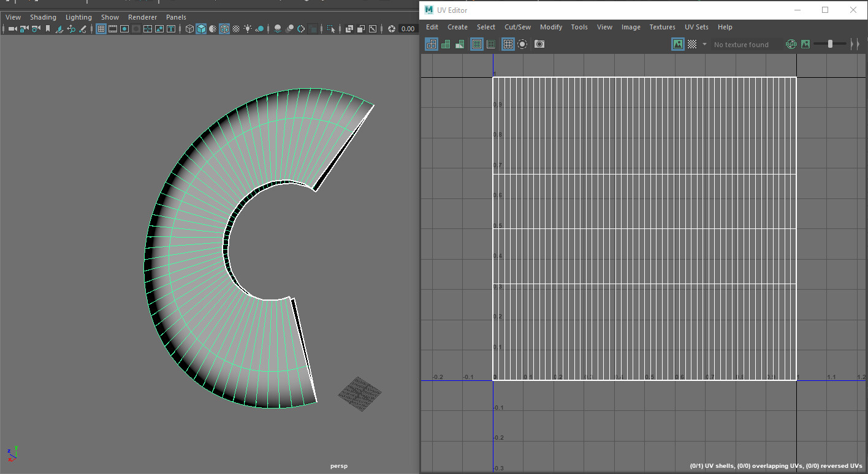Open the Shading menu in viewport
Image resolution: width=868 pixels, height=474 pixels.
click(43, 17)
